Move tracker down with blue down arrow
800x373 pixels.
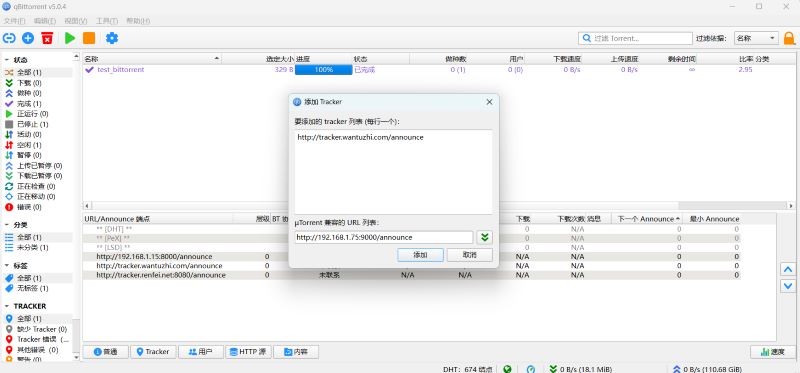tap(788, 286)
